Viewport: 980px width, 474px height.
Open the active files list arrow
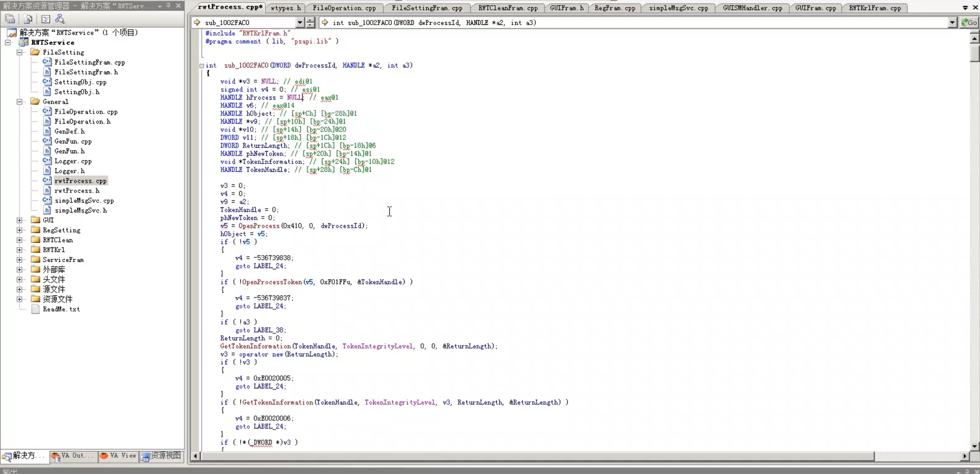[x=965, y=8]
